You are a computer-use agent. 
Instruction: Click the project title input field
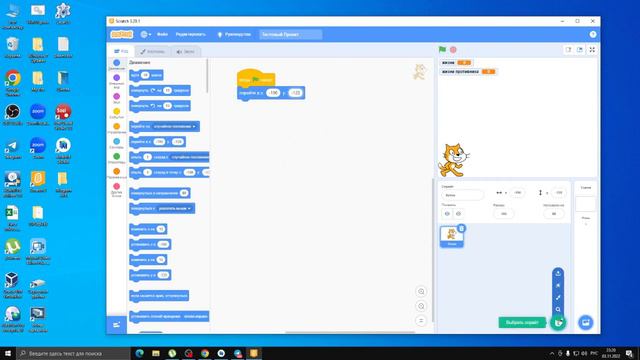(x=291, y=34)
